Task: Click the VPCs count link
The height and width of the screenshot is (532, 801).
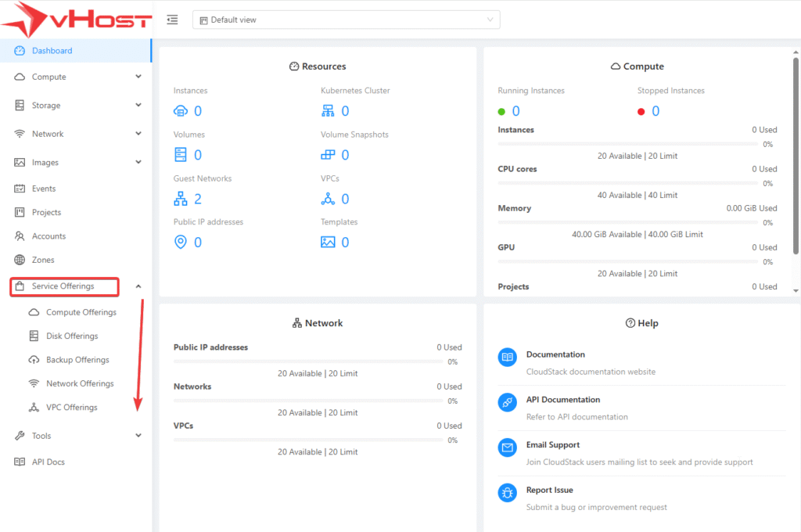Action: [345, 199]
